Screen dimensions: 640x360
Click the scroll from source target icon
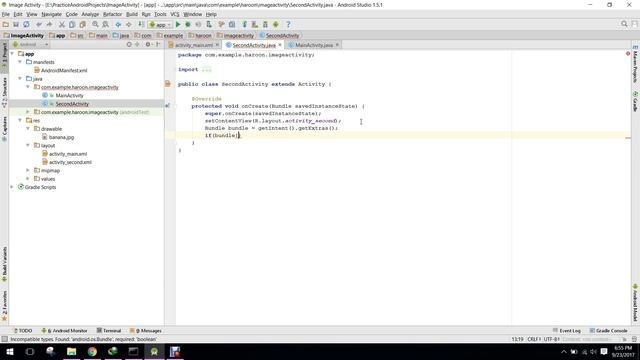coord(129,44)
